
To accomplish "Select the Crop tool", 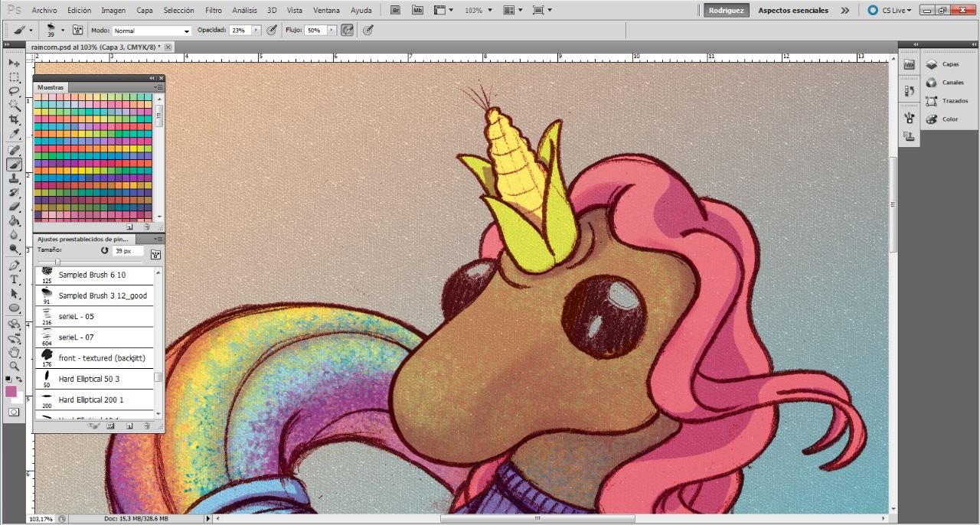I will (x=14, y=119).
